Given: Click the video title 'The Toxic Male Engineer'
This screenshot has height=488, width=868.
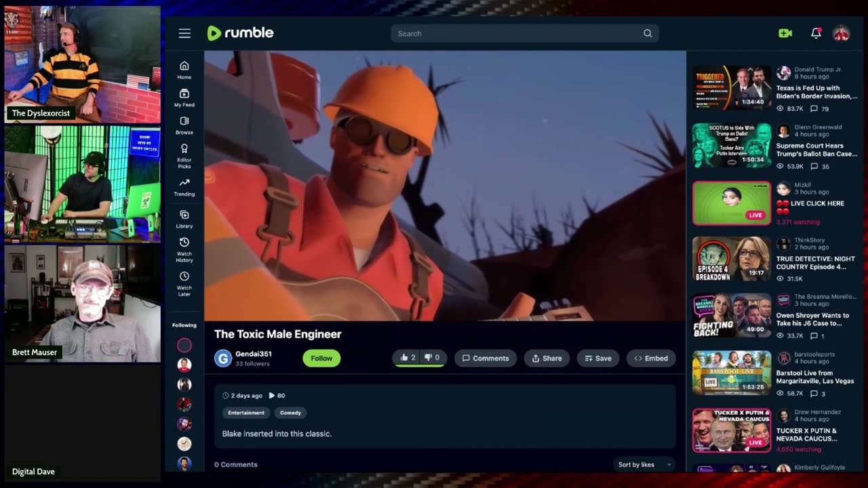Looking at the screenshot, I should [x=278, y=334].
